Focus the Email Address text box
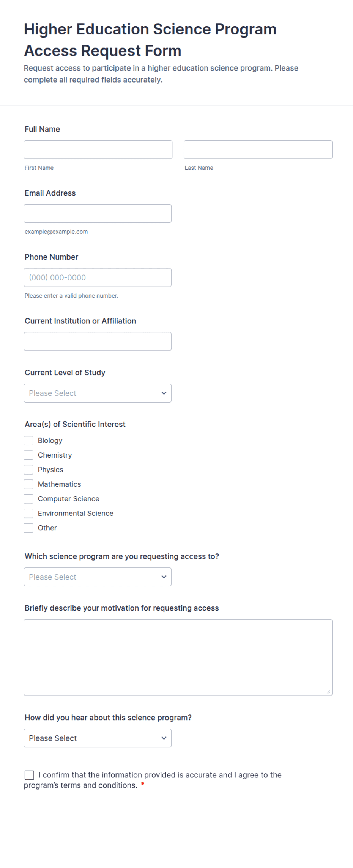Viewport: 353px width, 868px height. point(98,214)
